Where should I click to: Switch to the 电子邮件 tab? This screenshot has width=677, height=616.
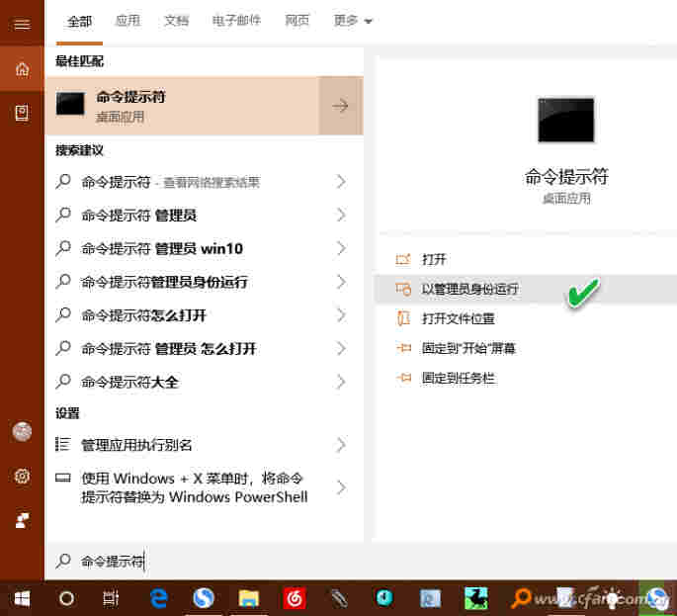[x=236, y=21]
